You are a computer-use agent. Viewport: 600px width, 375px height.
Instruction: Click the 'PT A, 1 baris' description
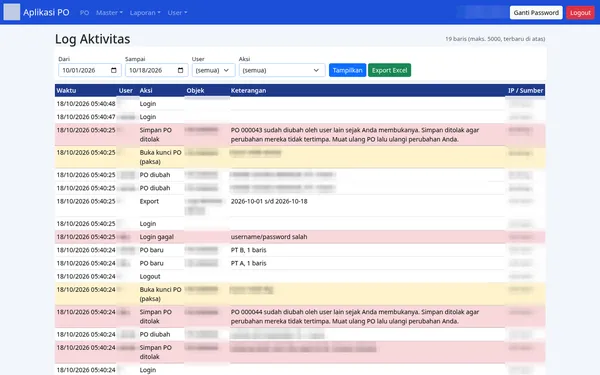tap(248, 263)
